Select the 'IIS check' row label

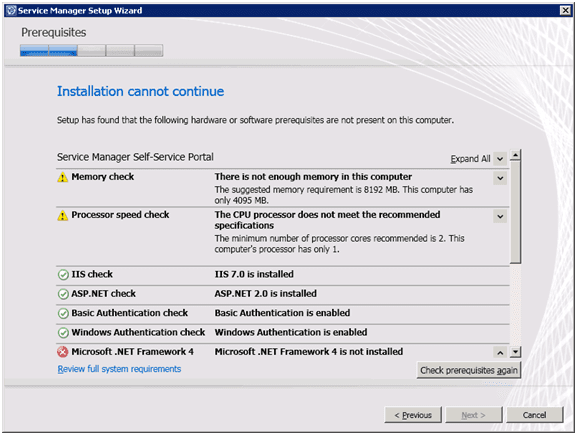[x=92, y=274]
